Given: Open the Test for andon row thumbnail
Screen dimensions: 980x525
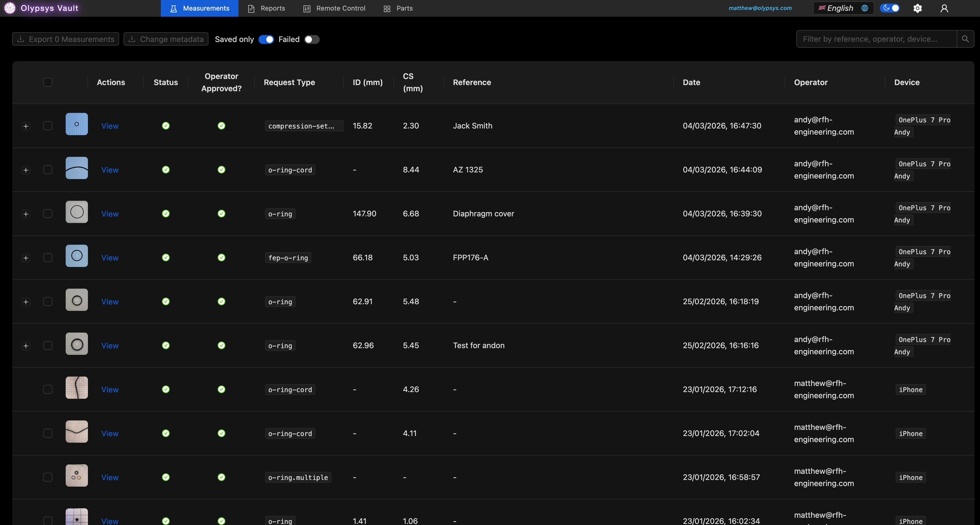Looking at the screenshot, I should [77, 343].
